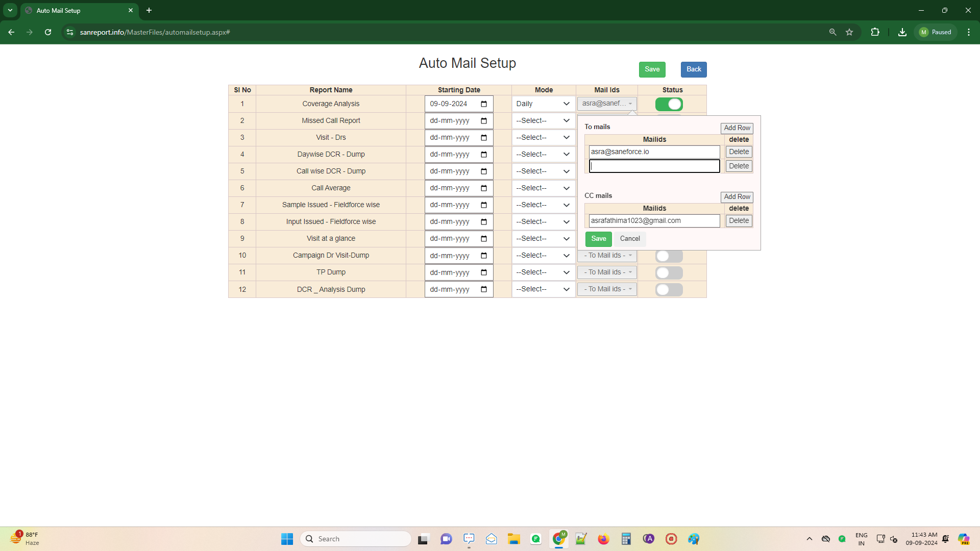This screenshot has height=551, width=980.
Task: Open Chrome downloads icon
Action: [x=902, y=32]
